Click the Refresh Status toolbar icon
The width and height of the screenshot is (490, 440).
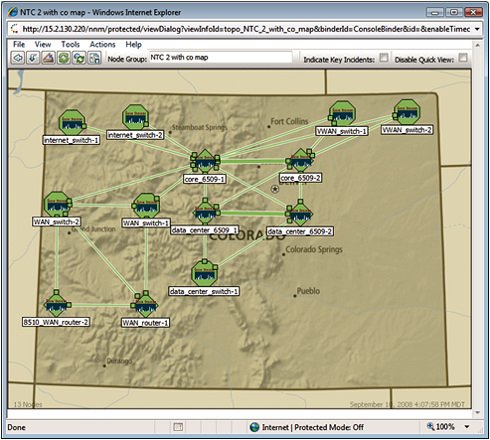click(x=79, y=58)
